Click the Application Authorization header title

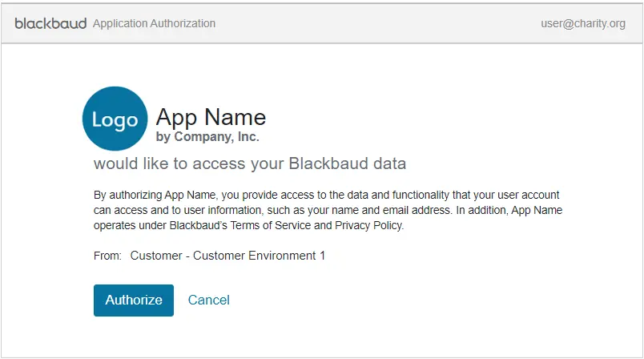click(x=154, y=23)
